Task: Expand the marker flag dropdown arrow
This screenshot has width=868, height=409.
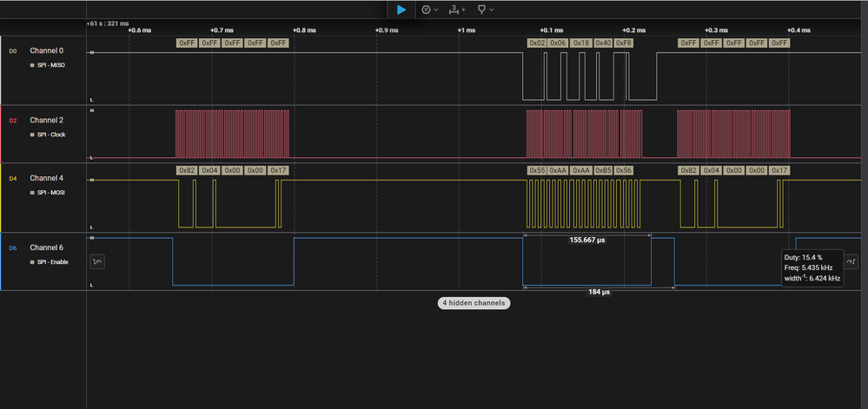Action: [x=492, y=10]
